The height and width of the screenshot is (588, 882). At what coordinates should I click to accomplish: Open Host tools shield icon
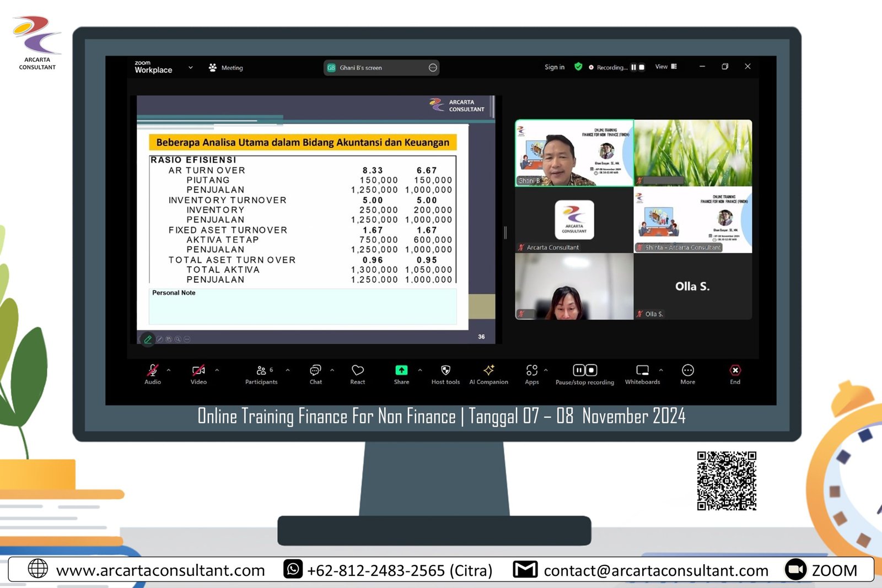point(445,370)
